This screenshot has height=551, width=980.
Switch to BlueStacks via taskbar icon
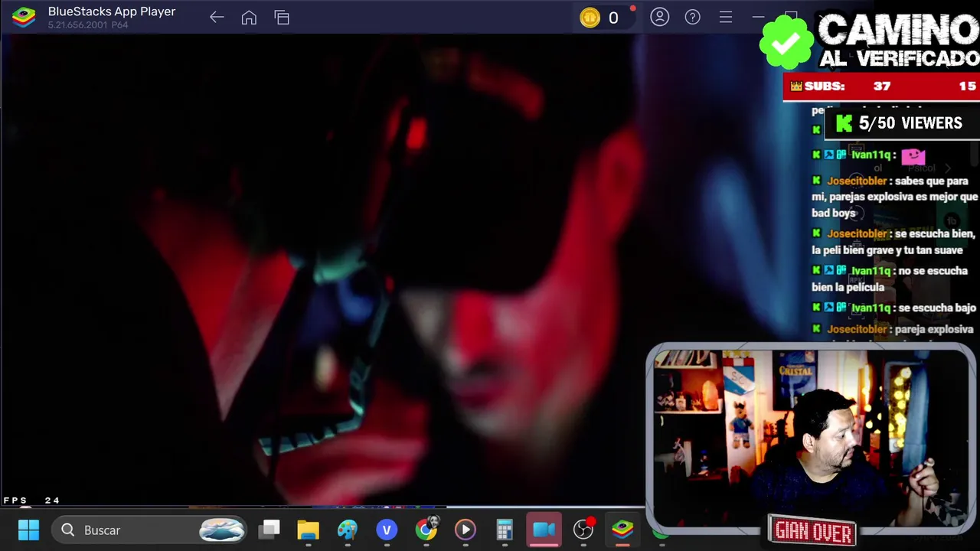(x=622, y=529)
